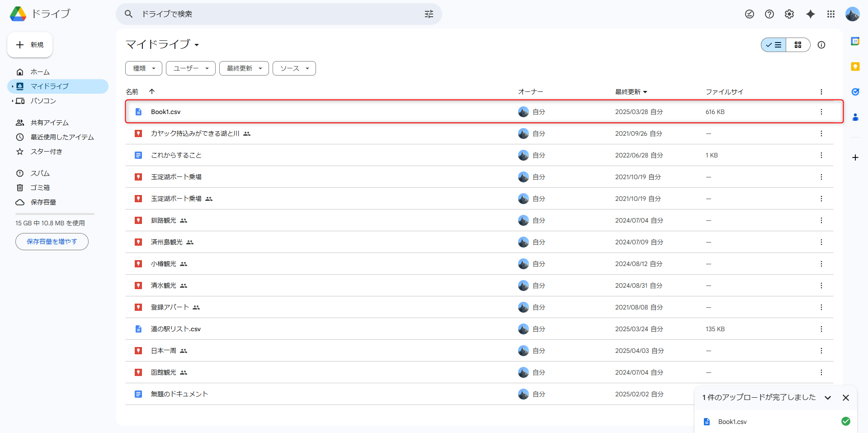Open Google Calendar in side panel
The image size is (868, 433).
(x=855, y=41)
